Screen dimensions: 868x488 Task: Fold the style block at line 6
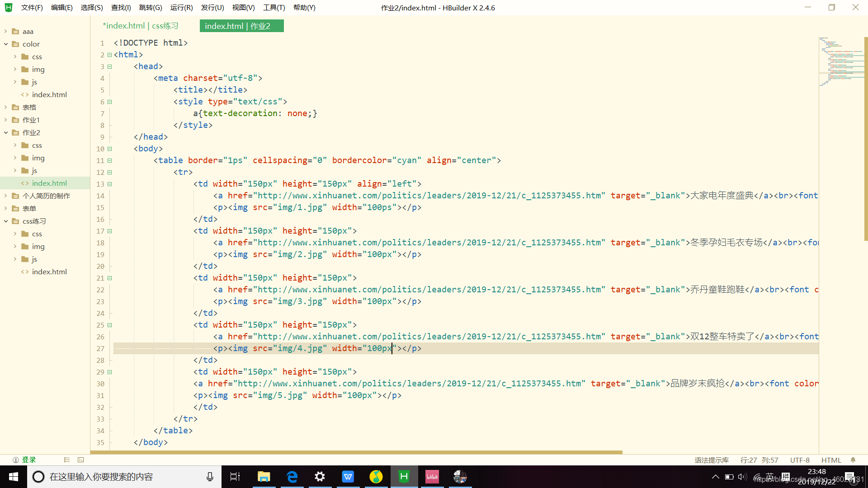pos(109,102)
